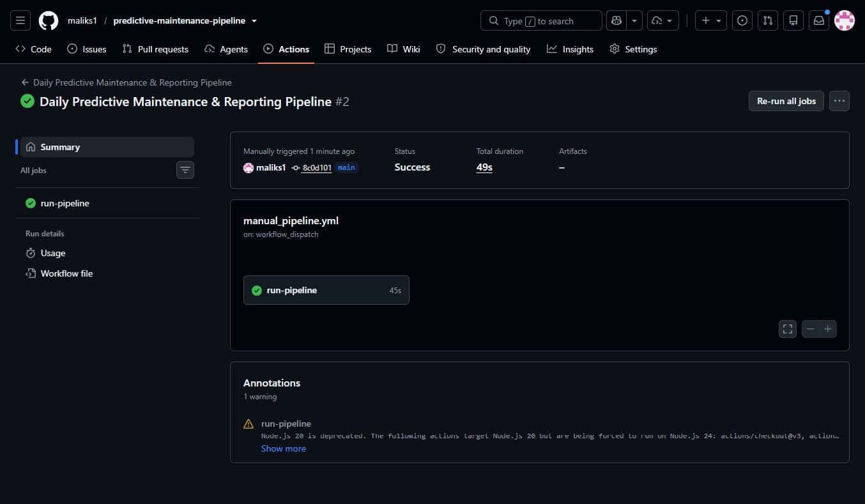Zoom out the workflow graph
Viewport: 865px width, 504px height.
pos(811,329)
